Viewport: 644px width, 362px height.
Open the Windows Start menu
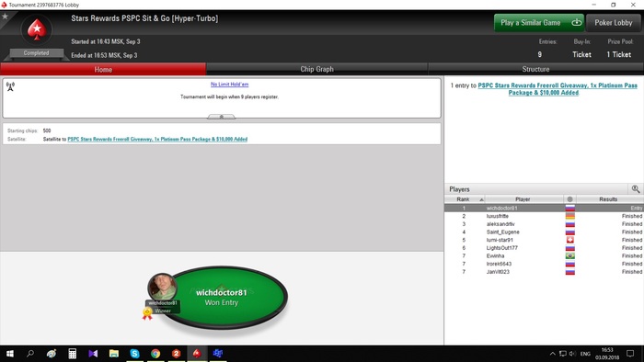(x=10, y=354)
